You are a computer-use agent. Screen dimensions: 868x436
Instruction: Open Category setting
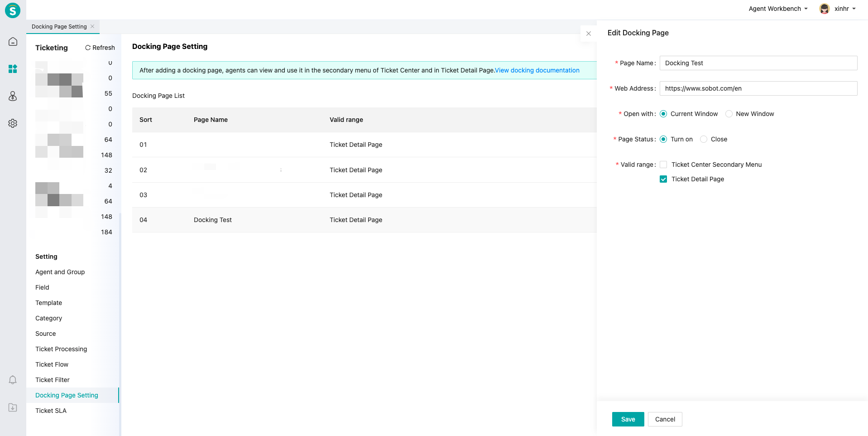[49, 318]
